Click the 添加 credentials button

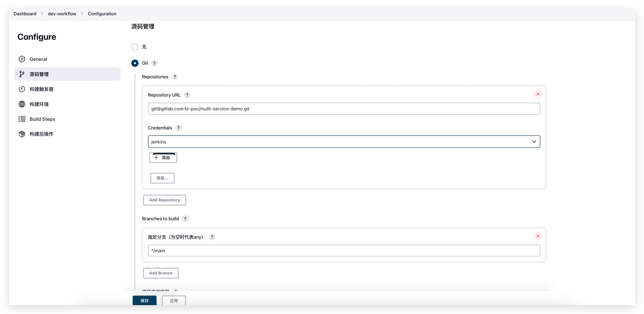click(163, 157)
